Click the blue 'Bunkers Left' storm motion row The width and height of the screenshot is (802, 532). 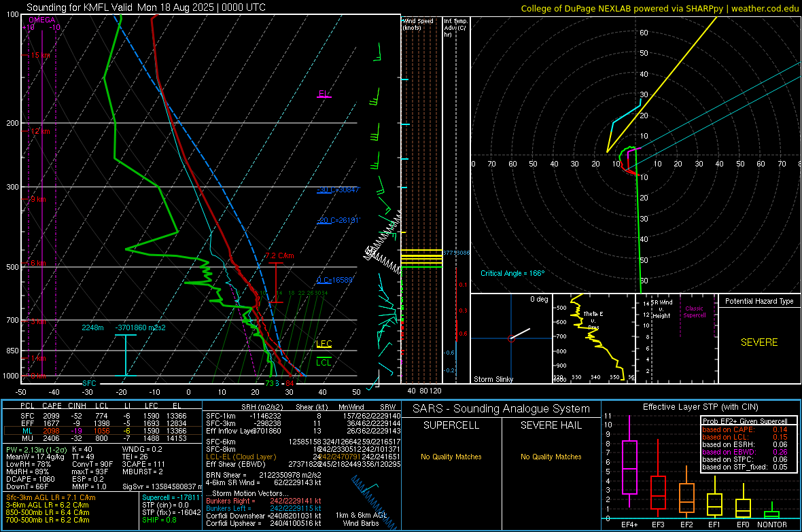(264, 508)
